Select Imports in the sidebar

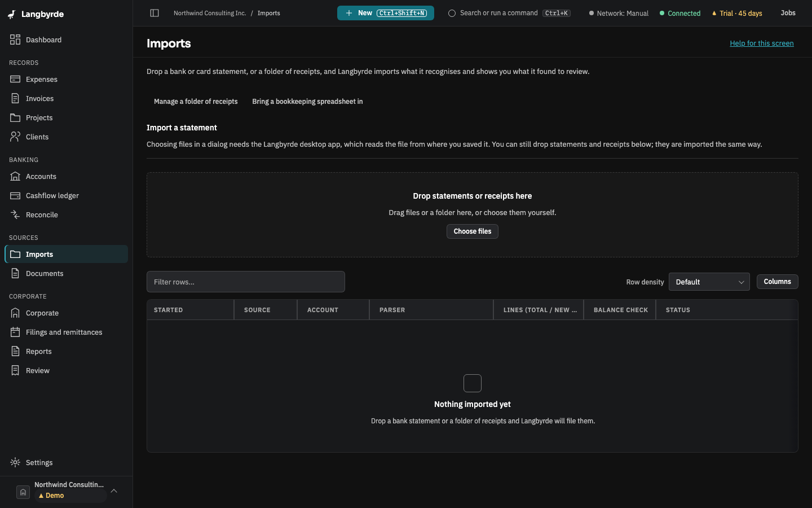67,254
